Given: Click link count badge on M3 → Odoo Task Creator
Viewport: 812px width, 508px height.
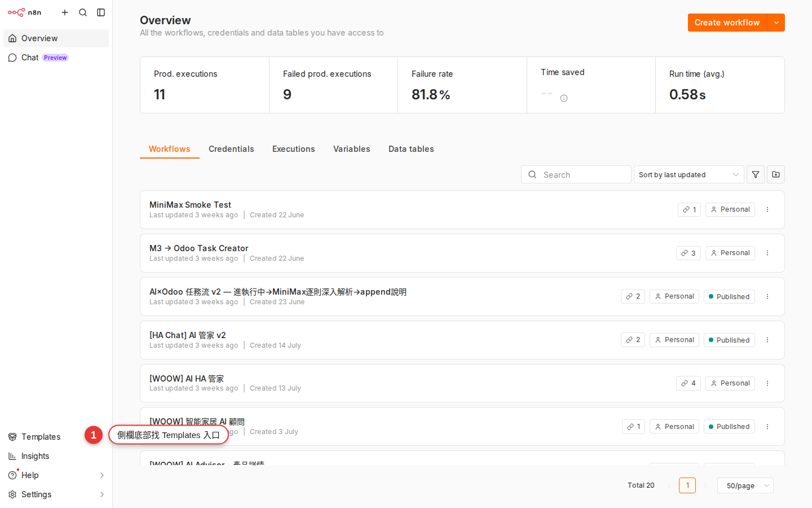Looking at the screenshot, I should pos(689,253).
